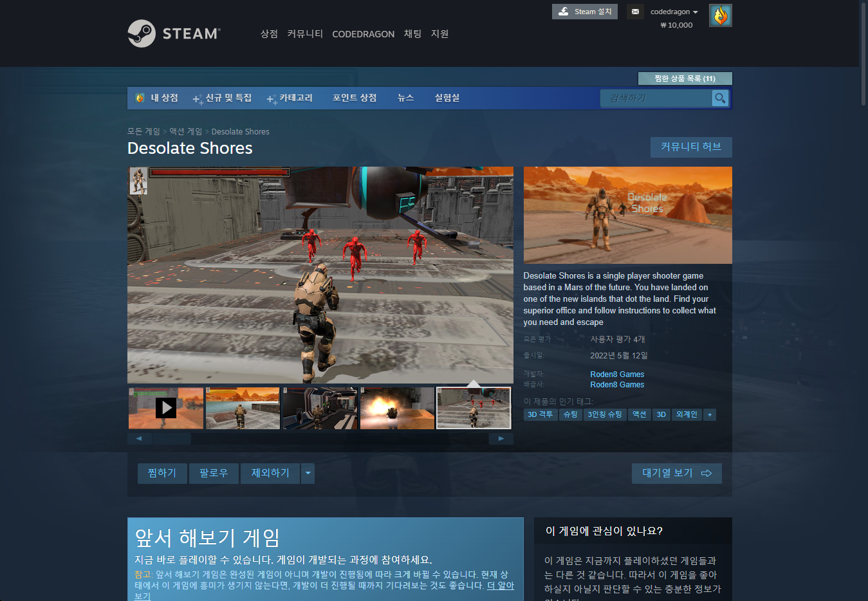Screen dimensions: 868x601
Task: Select the dark corridor interior thumbnail
Action: point(320,408)
